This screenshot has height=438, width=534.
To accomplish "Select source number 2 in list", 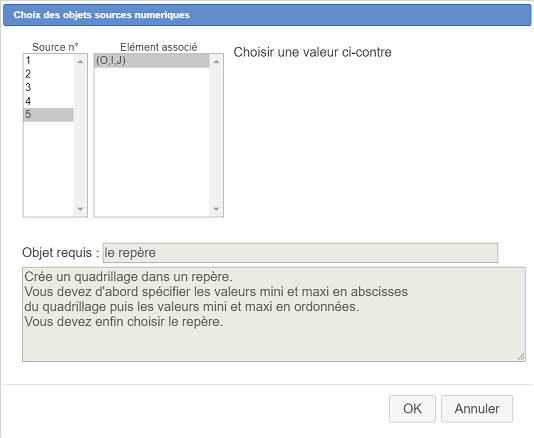I will [x=48, y=74].
